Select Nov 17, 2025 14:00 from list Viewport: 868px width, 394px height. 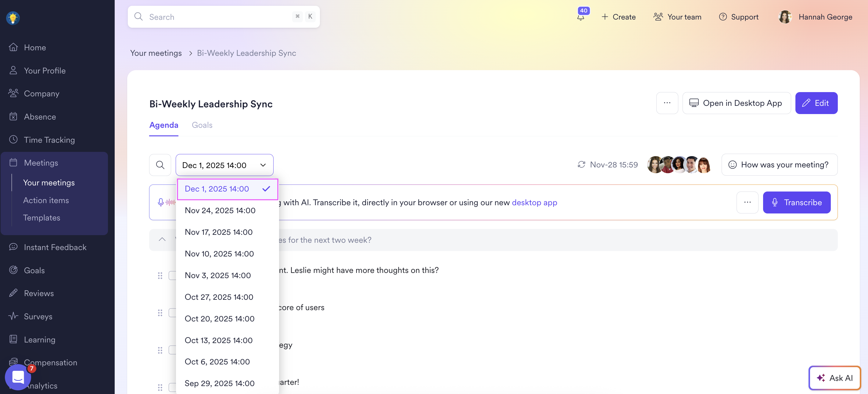219,232
